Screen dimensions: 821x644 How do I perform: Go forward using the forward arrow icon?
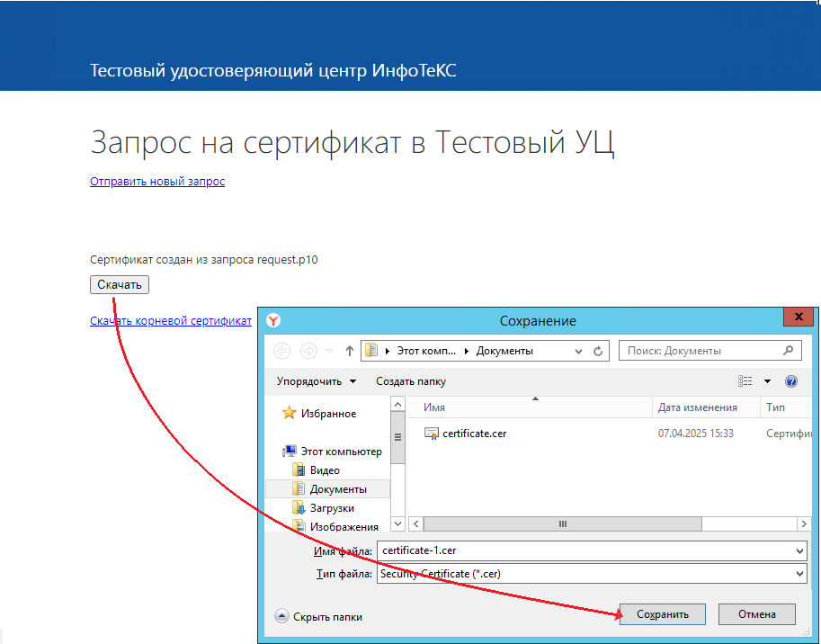tap(308, 351)
